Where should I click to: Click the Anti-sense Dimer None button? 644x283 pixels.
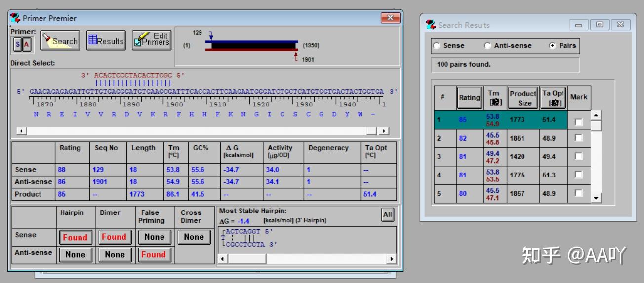[x=114, y=255]
